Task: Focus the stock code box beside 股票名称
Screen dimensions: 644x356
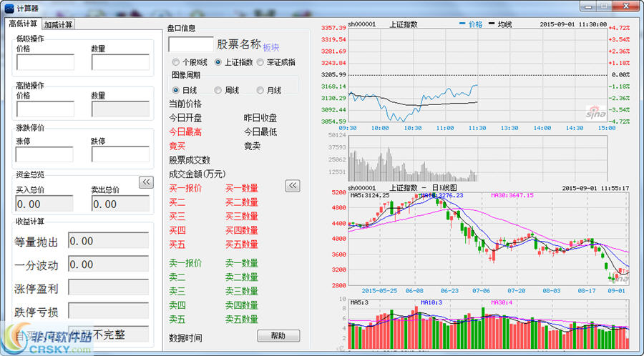Action: (190, 44)
